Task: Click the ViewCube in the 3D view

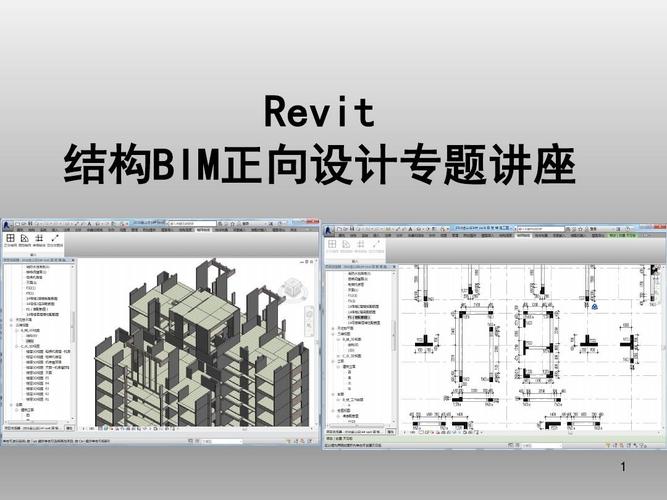Action: click(293, 289)
